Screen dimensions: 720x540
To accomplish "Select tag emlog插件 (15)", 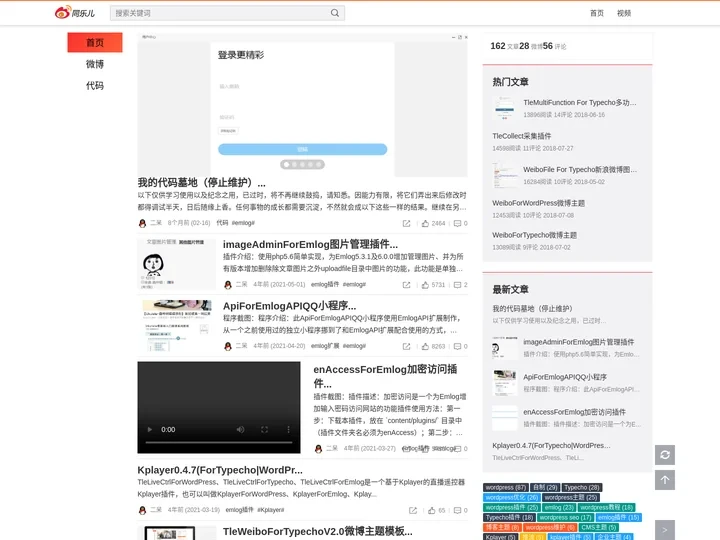I will pos(618,518).
